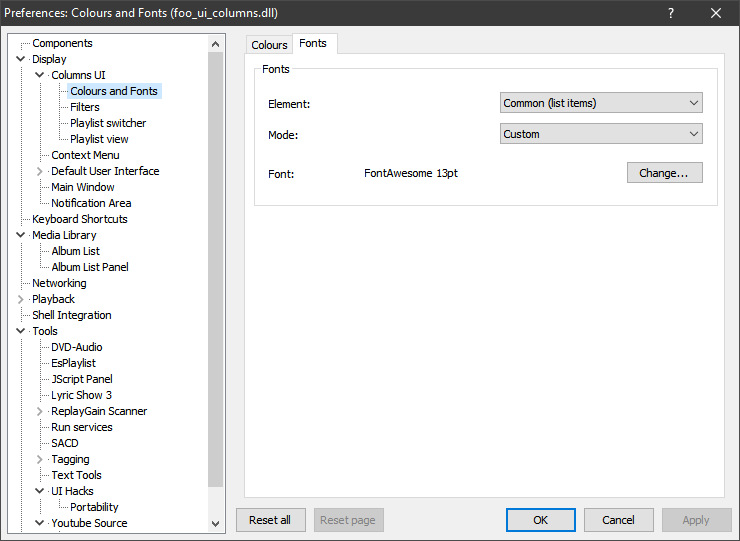740x541 pixels.
Task: Expand the Tagging tree node
Action: point(40,459)
